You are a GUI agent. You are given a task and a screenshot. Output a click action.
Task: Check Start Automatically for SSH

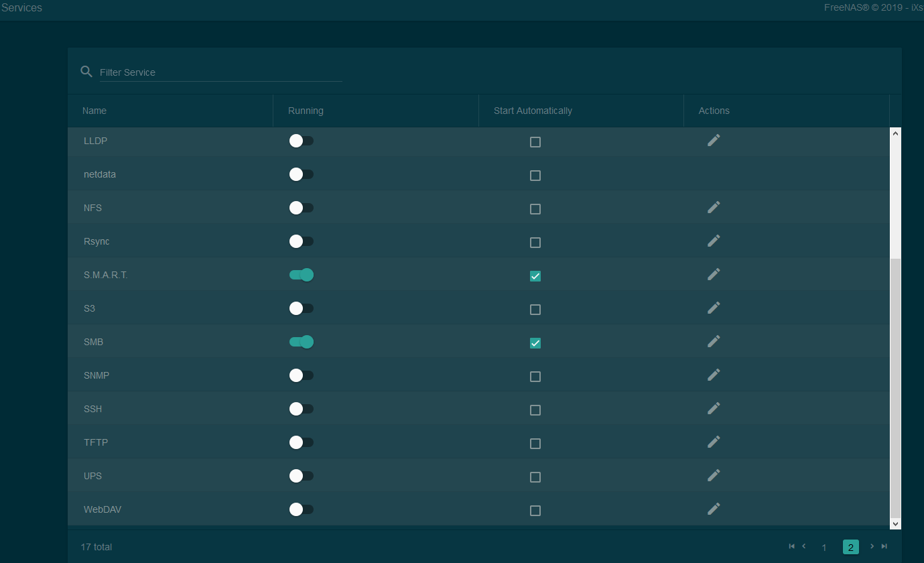click(535, 410)
